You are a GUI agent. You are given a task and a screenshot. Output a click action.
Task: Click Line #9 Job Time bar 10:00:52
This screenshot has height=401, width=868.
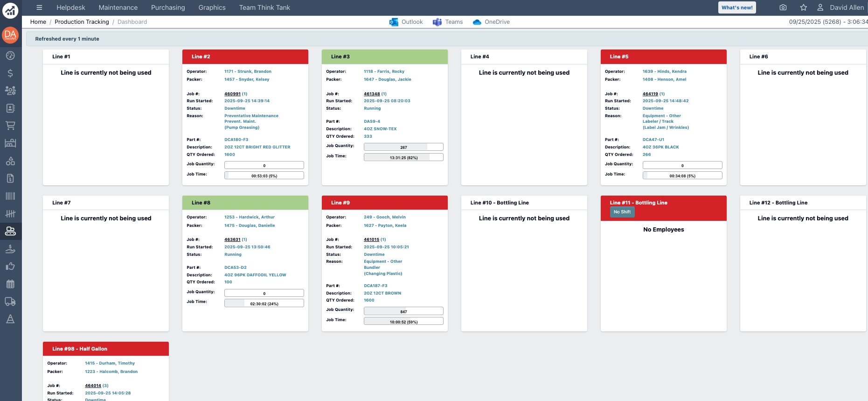[403, 321]
